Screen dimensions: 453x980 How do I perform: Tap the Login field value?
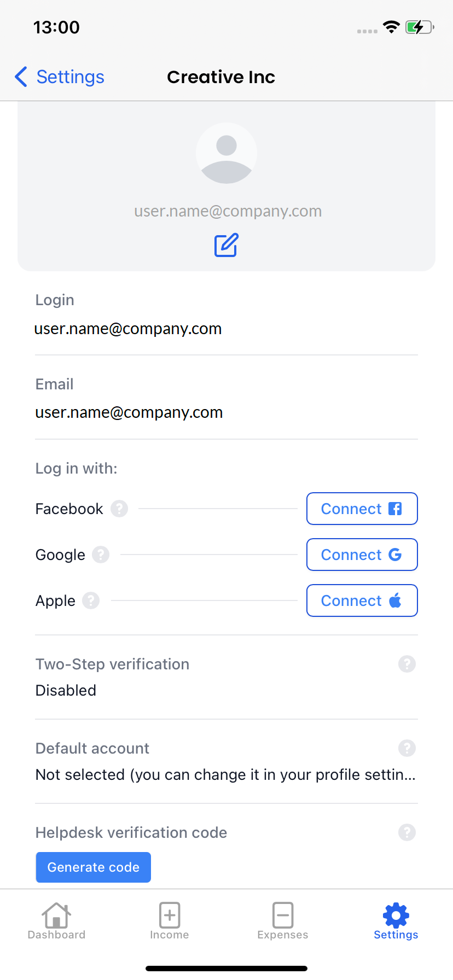click(128, 329)
